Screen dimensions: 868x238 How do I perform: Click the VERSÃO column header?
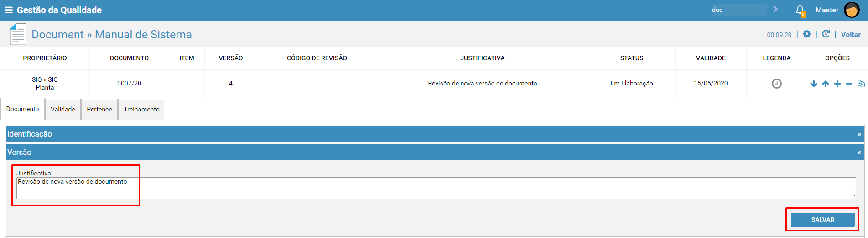[231, 58]
